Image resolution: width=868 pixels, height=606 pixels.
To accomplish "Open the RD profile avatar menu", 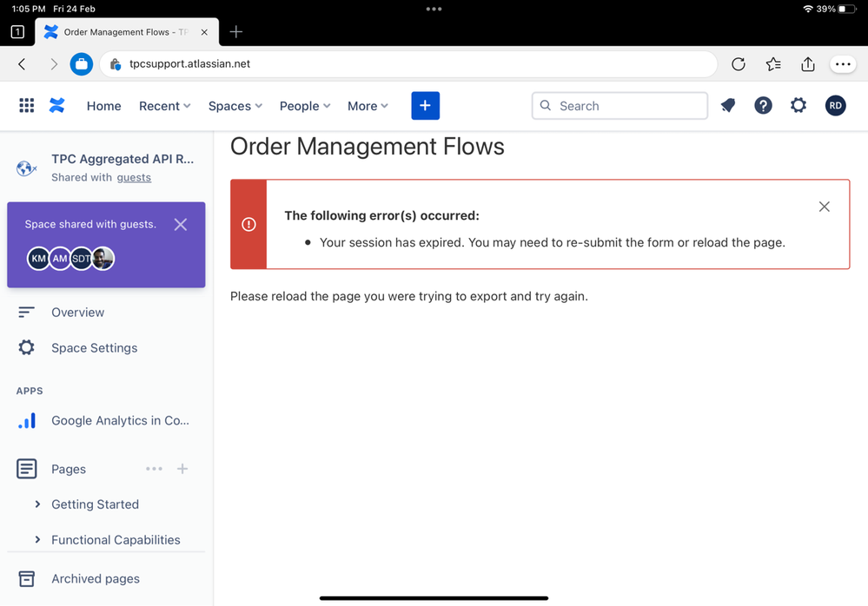I will 835,105.
